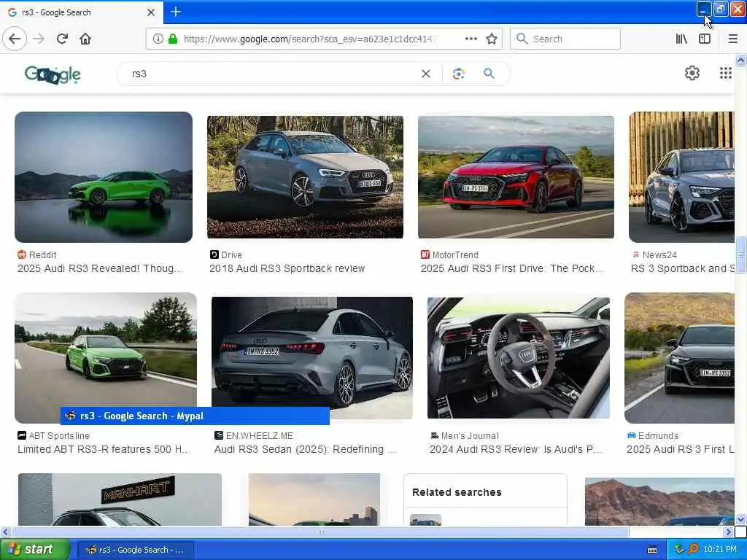The height and width of the screenshot is (560, 747).
Task: Open "2024 Audi RS3 Review" Men's Journal link
Action: (516, 449)
